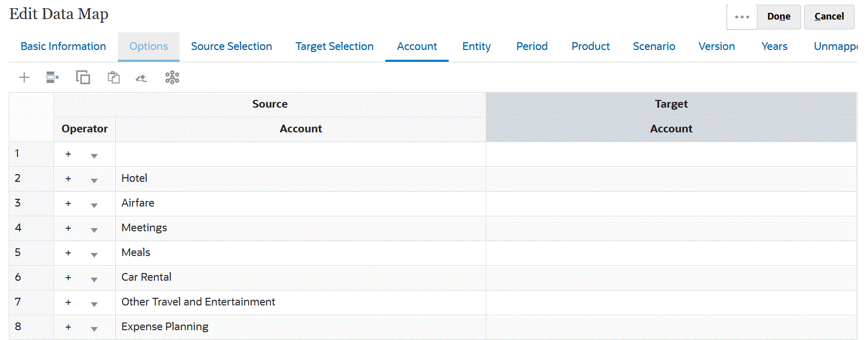
Task: Click the eraser clear icon
Action: tap(141, 78)
